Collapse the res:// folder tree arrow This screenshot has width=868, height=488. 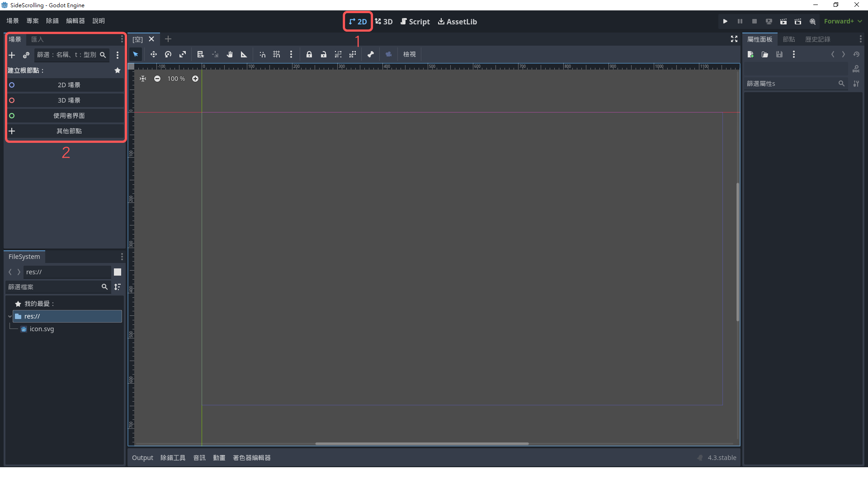tap(10, 316)
